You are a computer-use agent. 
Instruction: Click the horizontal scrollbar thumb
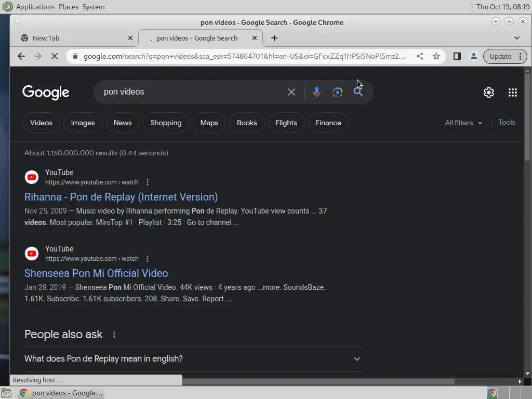pos(318,381)
